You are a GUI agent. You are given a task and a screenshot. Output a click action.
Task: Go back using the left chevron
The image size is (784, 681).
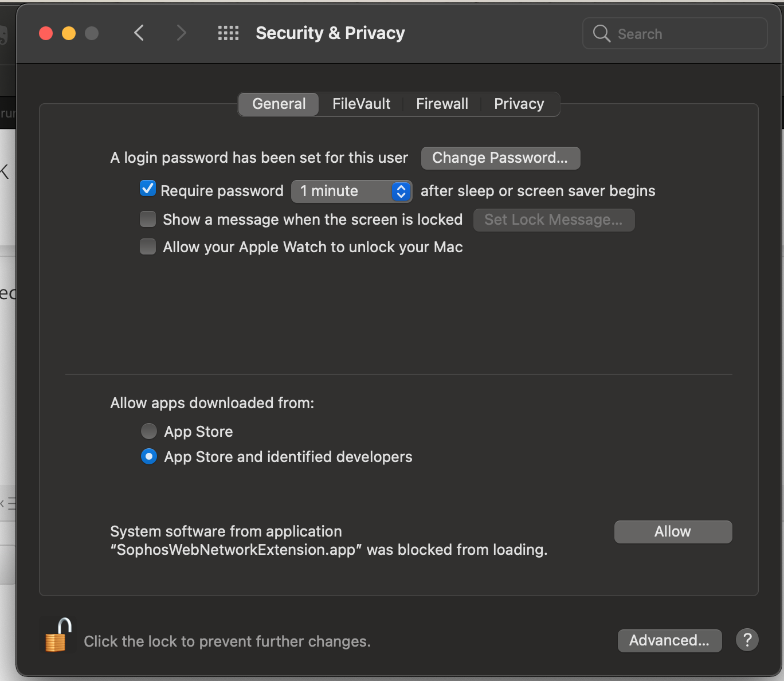click(x=139, y=33)
